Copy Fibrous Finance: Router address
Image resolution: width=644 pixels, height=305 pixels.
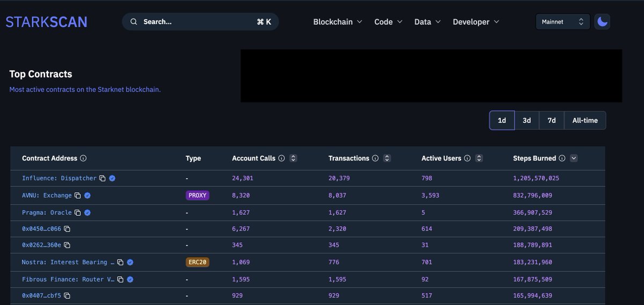tap(120, 279)
